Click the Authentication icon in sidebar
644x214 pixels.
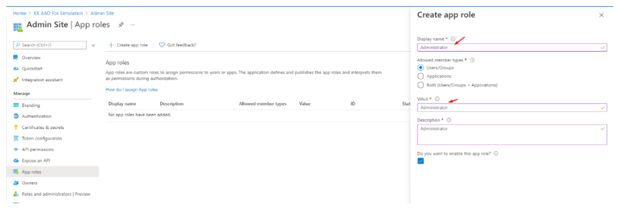pos(16,116)
